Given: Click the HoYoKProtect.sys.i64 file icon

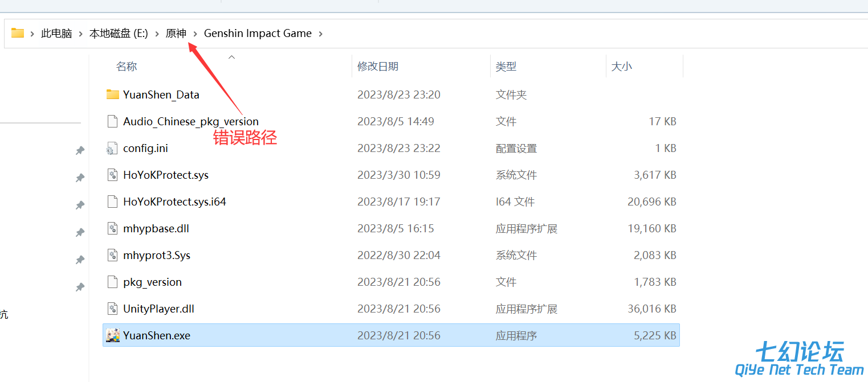Looking at the screenshot, I should [x=112, y=202].
